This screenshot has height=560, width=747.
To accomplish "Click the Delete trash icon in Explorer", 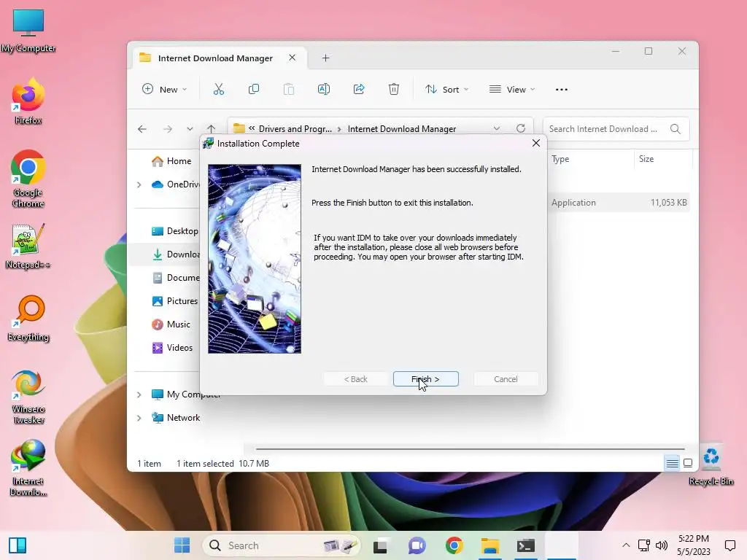I will pyautogui.click(x=393, y=89).
